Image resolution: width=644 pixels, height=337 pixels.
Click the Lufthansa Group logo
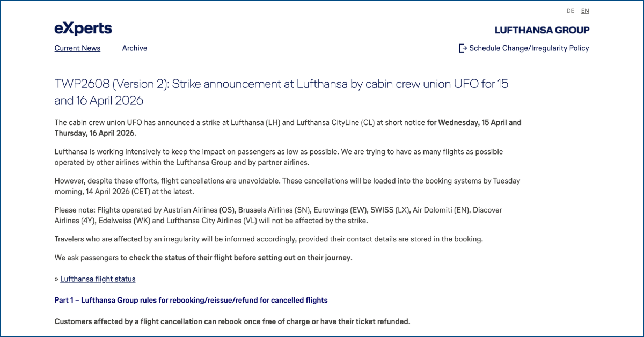541,30
